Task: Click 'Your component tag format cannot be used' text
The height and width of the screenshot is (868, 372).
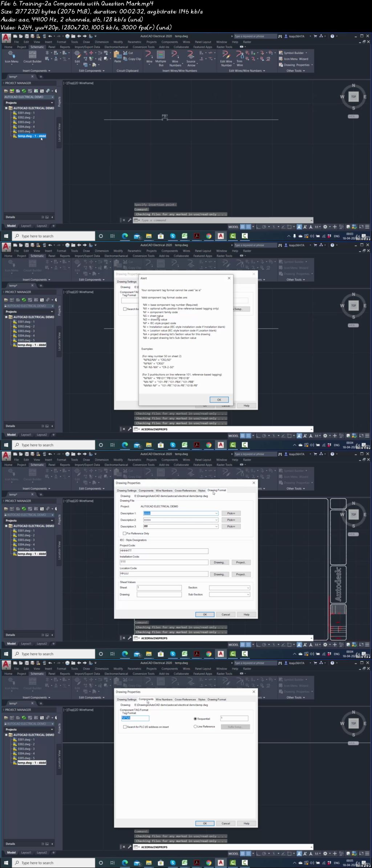Action: click(171, 290)
